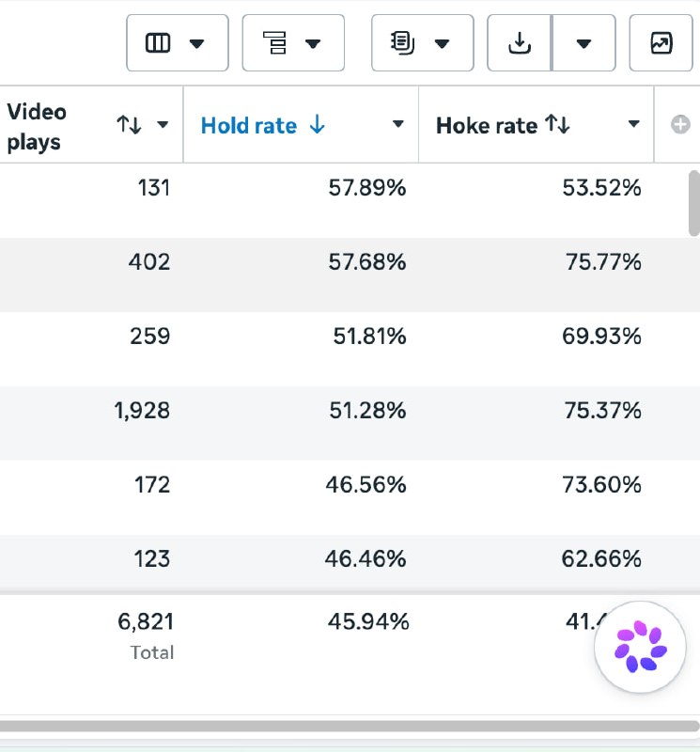Open the reports document button
Viewport: 700px width, 752px height.
[x=423, y=43]
